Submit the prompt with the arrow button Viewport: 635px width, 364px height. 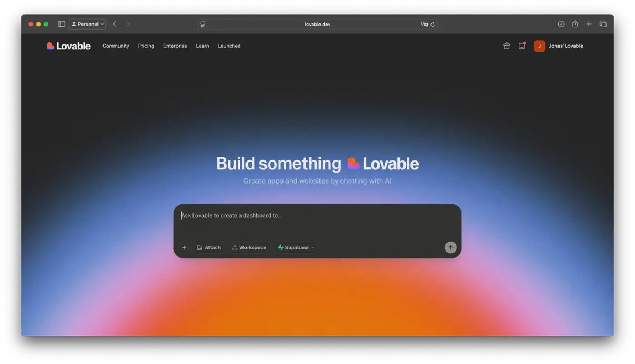point(450,248)
